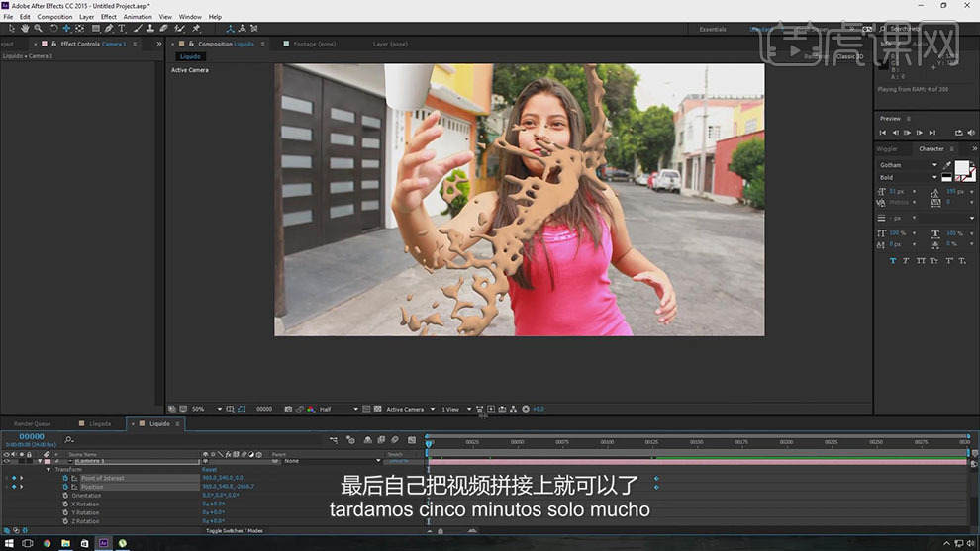
Task: Toggle X Rotation stopwatch
Action: (65, 505)
